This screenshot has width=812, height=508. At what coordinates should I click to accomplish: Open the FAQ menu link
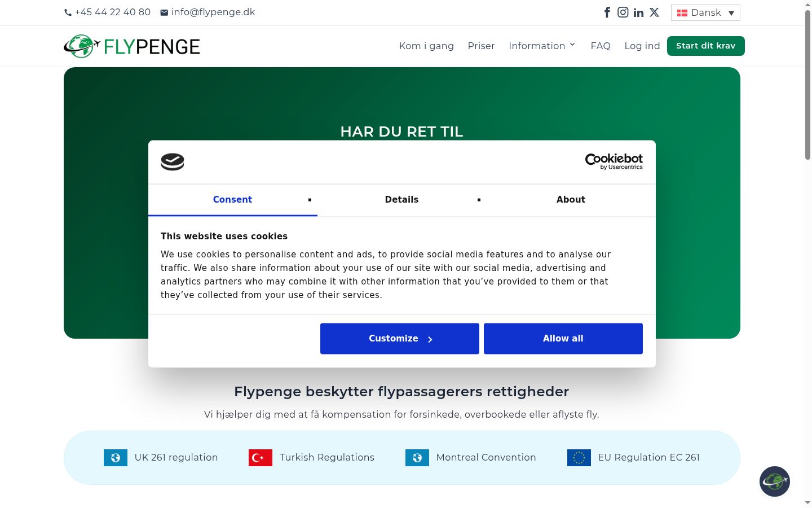click(601, 46)
